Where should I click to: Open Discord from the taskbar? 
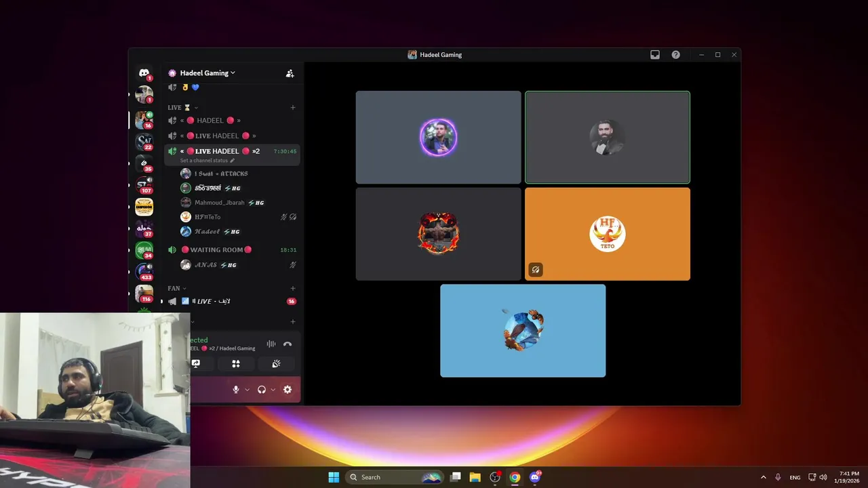coord(535,477)
